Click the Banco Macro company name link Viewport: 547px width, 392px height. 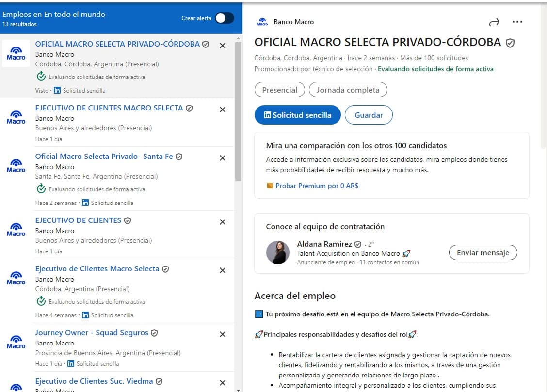tap(293, 22)
